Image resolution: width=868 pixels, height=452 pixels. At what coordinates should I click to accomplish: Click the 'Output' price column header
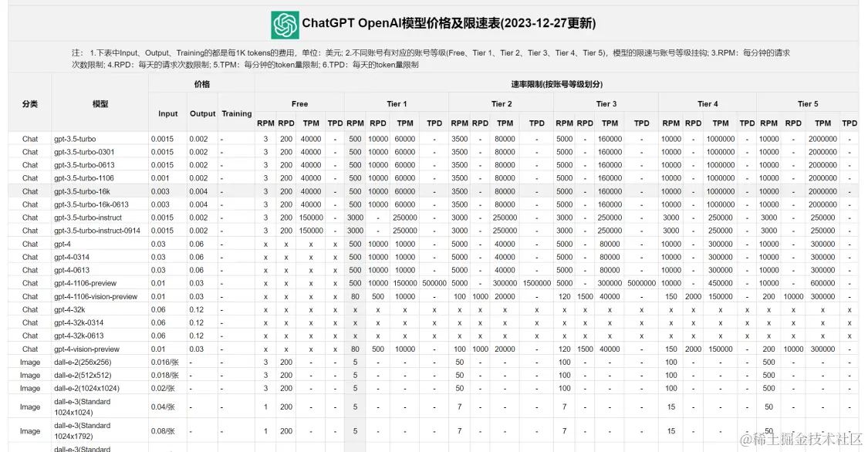203,113
